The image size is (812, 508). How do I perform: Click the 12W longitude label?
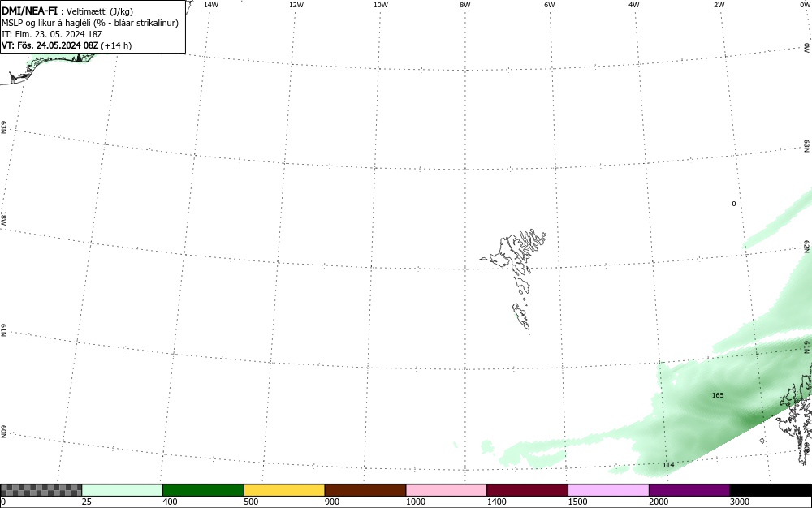(x=296, y=5)
